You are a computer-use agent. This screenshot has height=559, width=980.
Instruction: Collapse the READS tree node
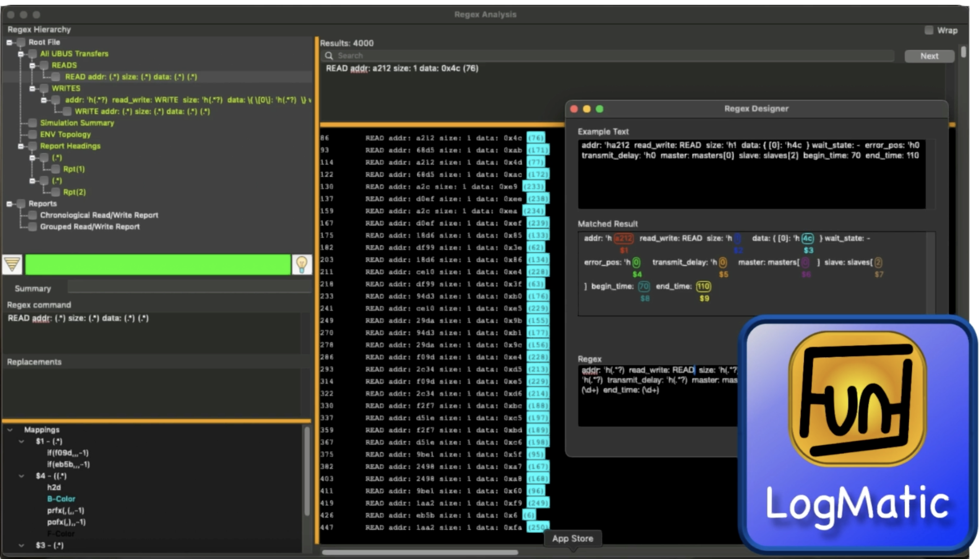click(x=32, y=65)
